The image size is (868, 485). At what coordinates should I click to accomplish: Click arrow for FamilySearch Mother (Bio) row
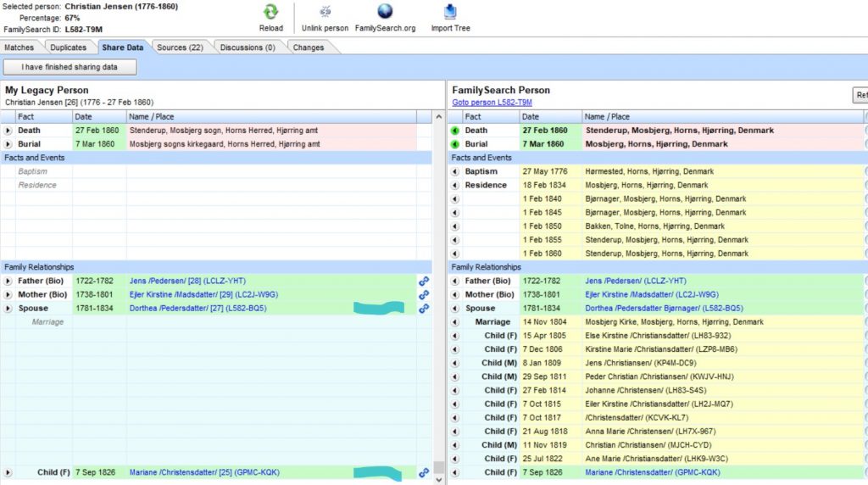tap(455, 295)
